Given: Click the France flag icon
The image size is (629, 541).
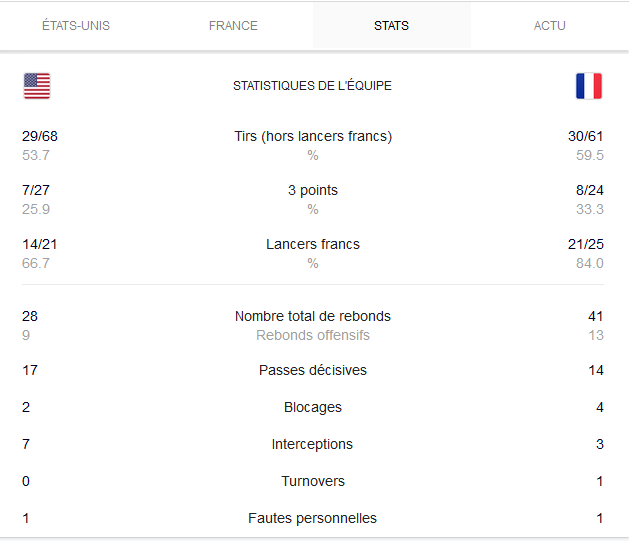Looking at the screenshot, I should (589, 86).
